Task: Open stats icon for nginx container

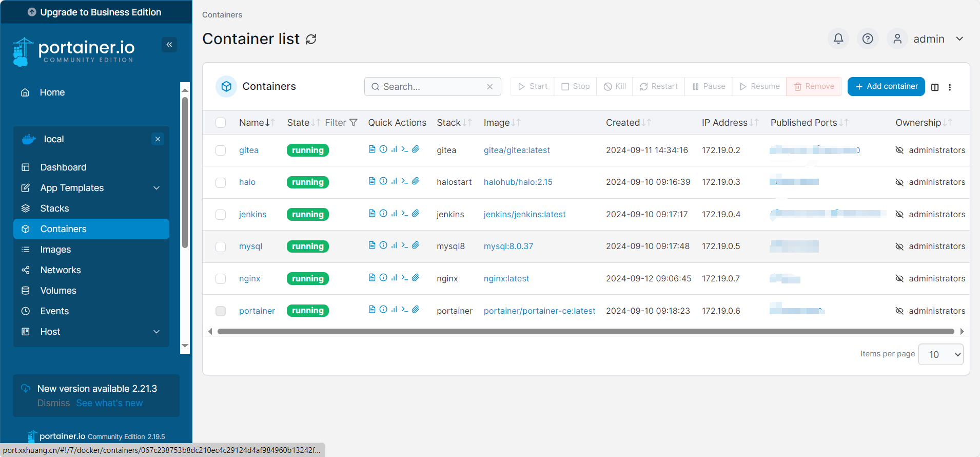Action: point(394,277)
